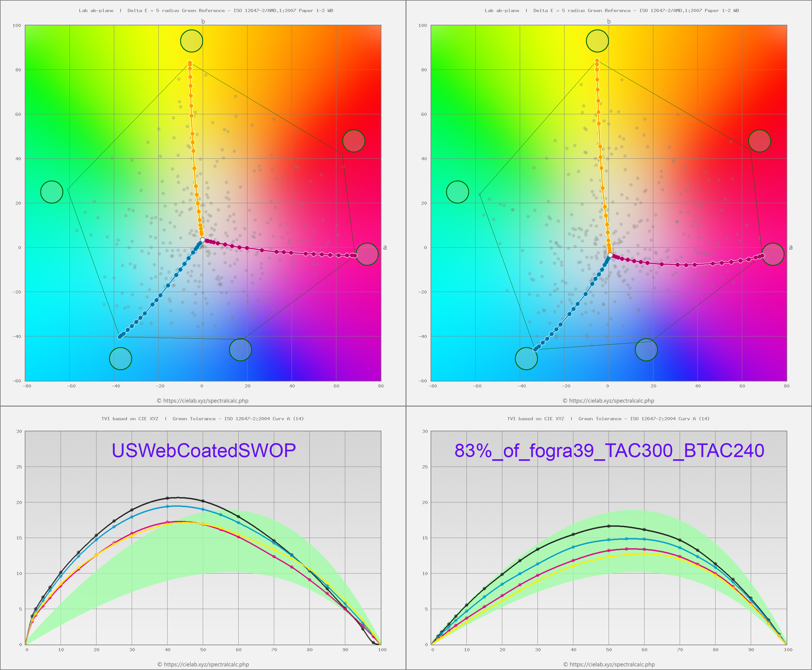This screenshot has height=670, width=812.
Task: Click the 'a' axis label beside left ab-plane chart
Action: click(385, 247)
